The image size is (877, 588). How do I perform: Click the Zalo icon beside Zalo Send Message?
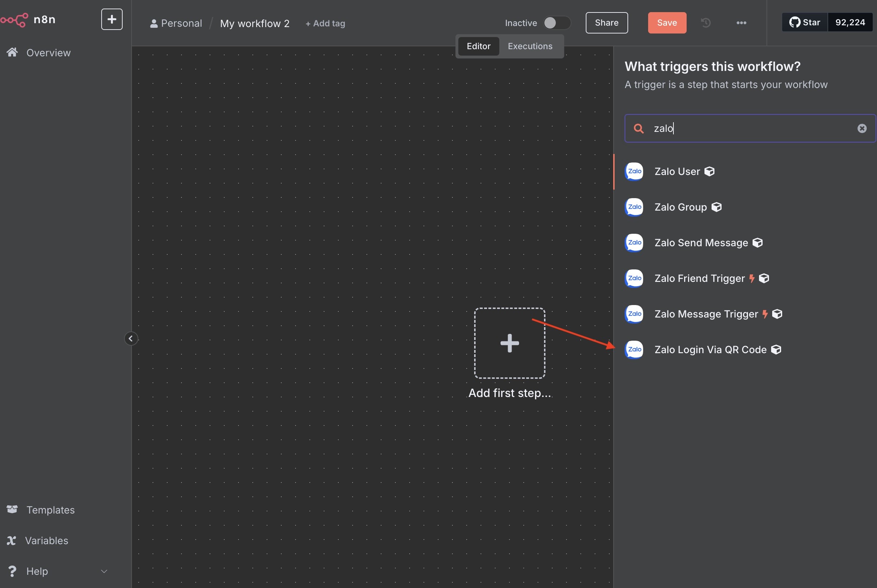[634, 243]
